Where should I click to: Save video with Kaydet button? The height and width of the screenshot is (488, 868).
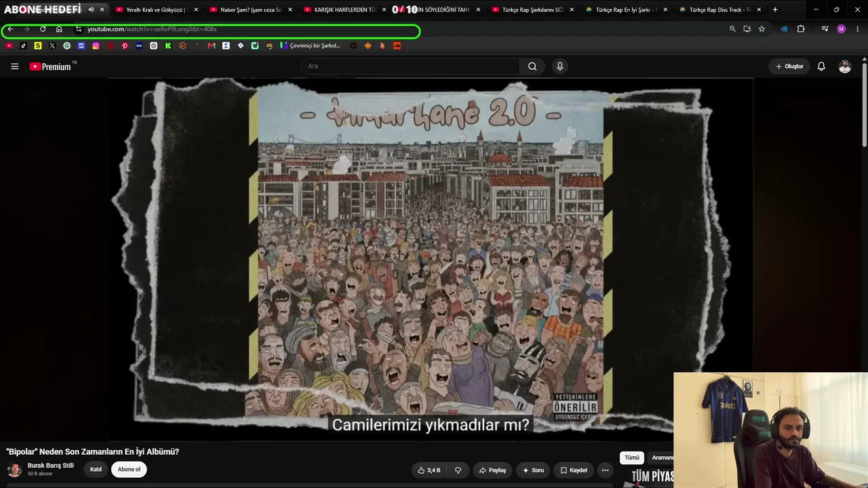(x=574, y=470)
